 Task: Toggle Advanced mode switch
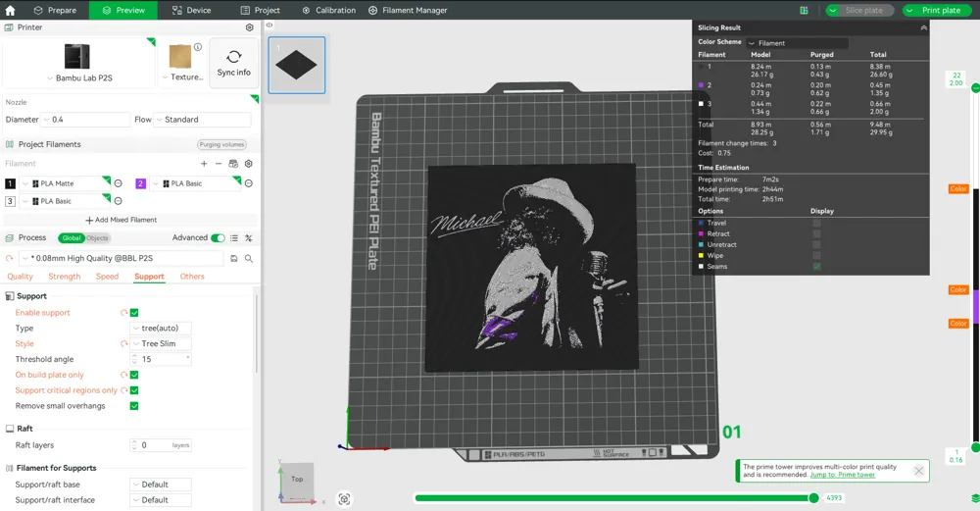[218, 237]
